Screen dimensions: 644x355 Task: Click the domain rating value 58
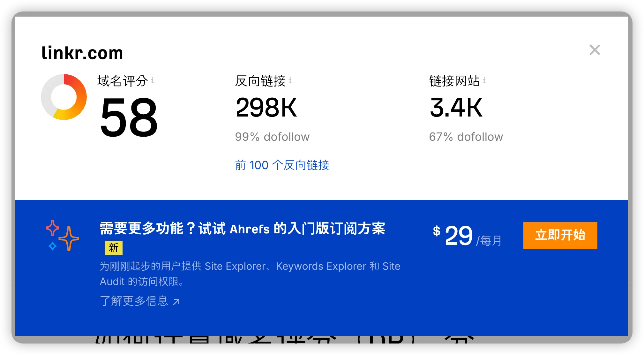pyautogui.click(x=129, y=117)
